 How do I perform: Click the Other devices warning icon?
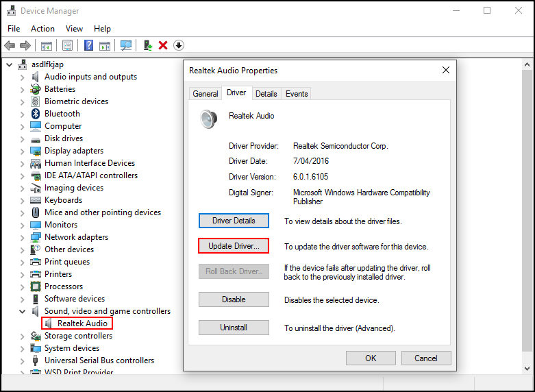36,249
